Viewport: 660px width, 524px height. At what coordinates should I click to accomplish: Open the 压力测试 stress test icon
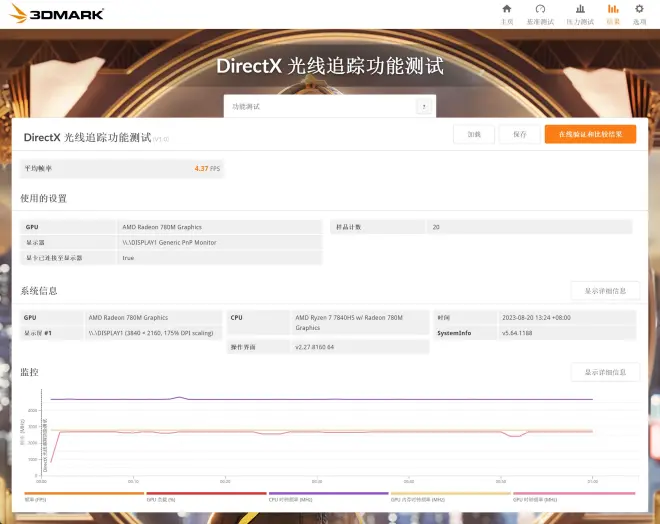pos(580,13)
